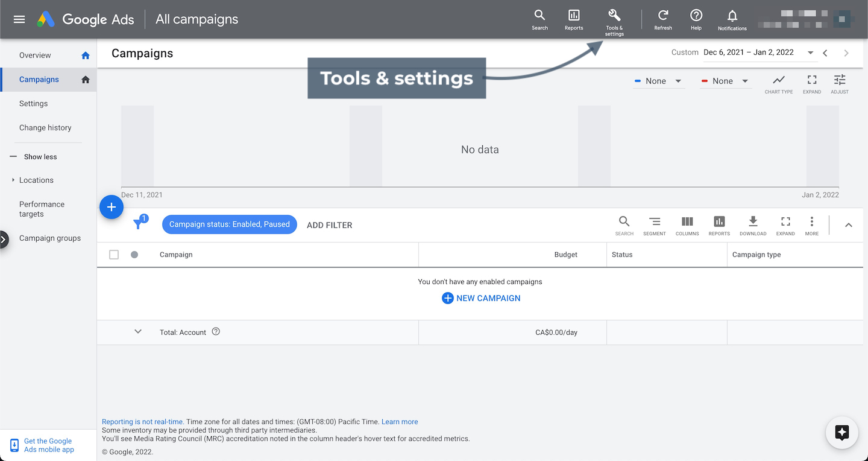Download the campaigns table
This screenshot has height=461, width=868.
tap(753, 226)
